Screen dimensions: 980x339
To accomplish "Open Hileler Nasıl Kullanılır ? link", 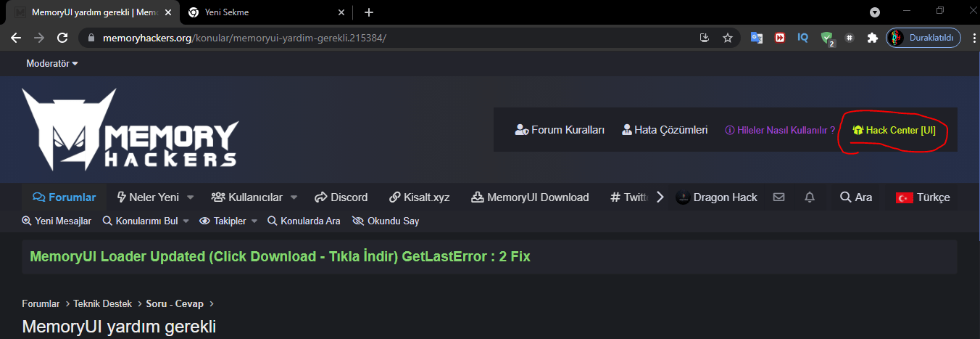I will pos(780,130).
